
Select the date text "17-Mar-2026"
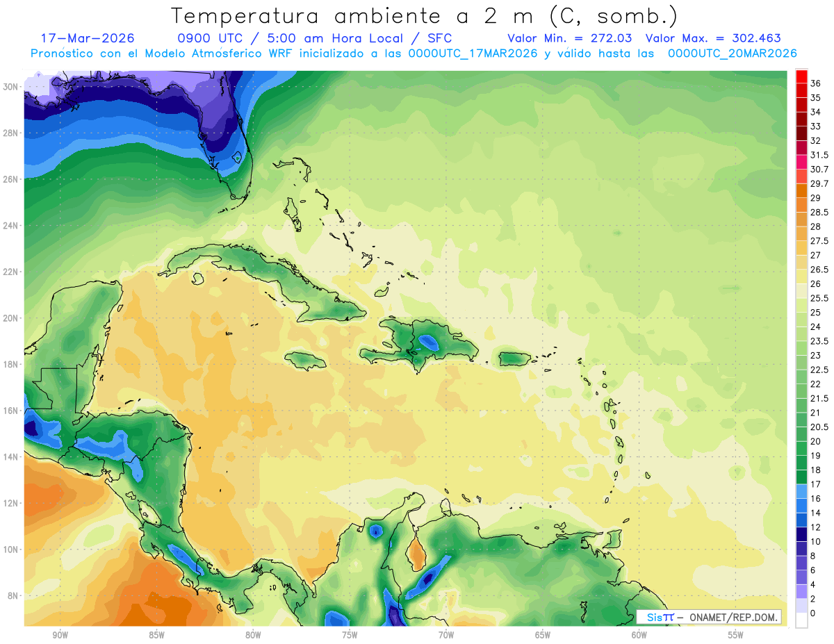88,38
